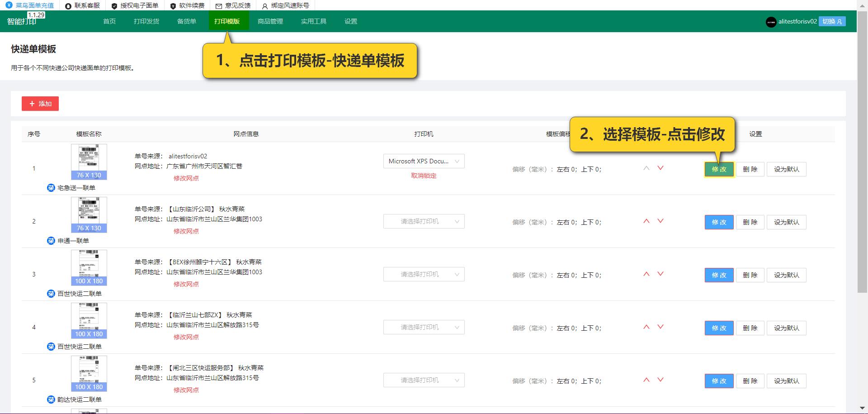Screen dimensions: 868x414
Task: Move 申通一联单 up with the arrow
Action: tap(646, 221)
